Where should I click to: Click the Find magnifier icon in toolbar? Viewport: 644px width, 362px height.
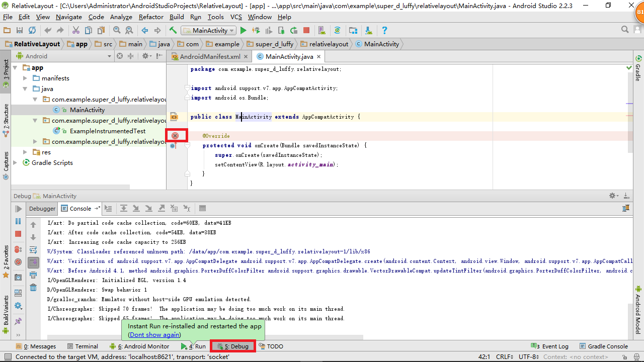pyautogui.click(x=117, y=31)
